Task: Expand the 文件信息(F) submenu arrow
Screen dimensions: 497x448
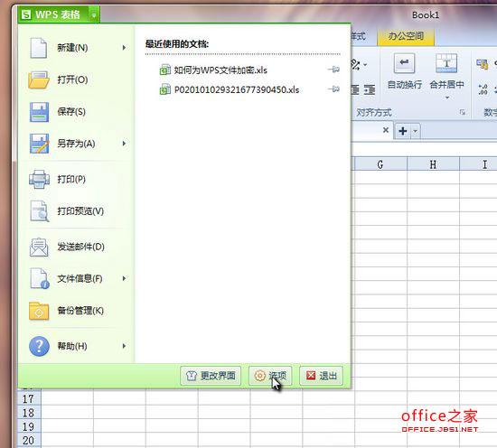Action: pos(125,278)
